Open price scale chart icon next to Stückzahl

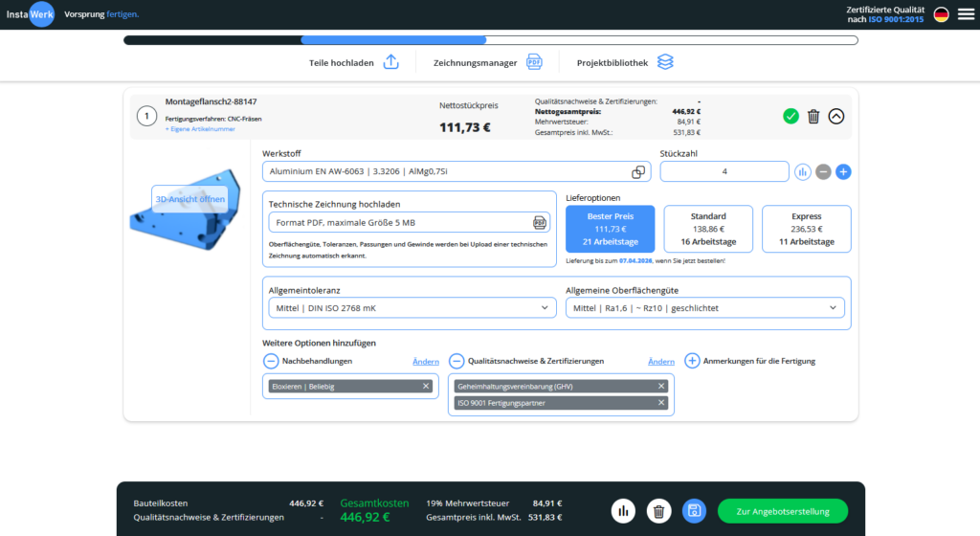(803, 172)
